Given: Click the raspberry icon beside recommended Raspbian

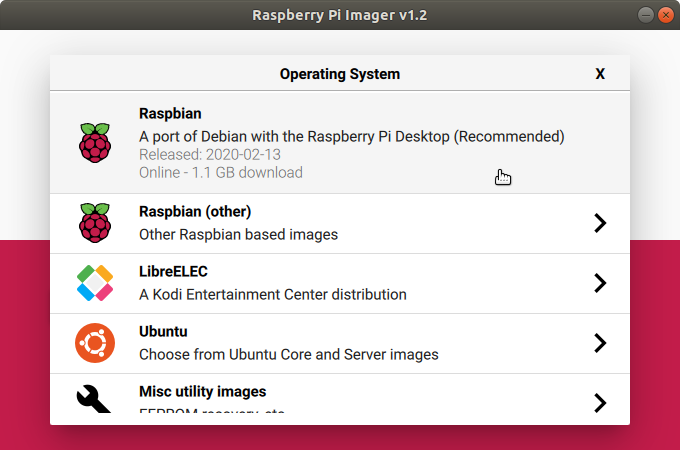Looking at the screenshot, I should point(95,143).
